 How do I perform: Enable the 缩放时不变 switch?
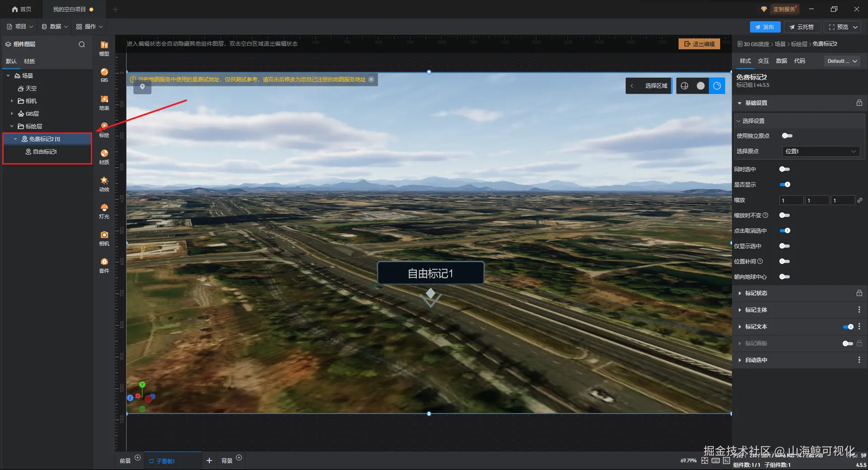pyautogui.click(x=785, y=216)
